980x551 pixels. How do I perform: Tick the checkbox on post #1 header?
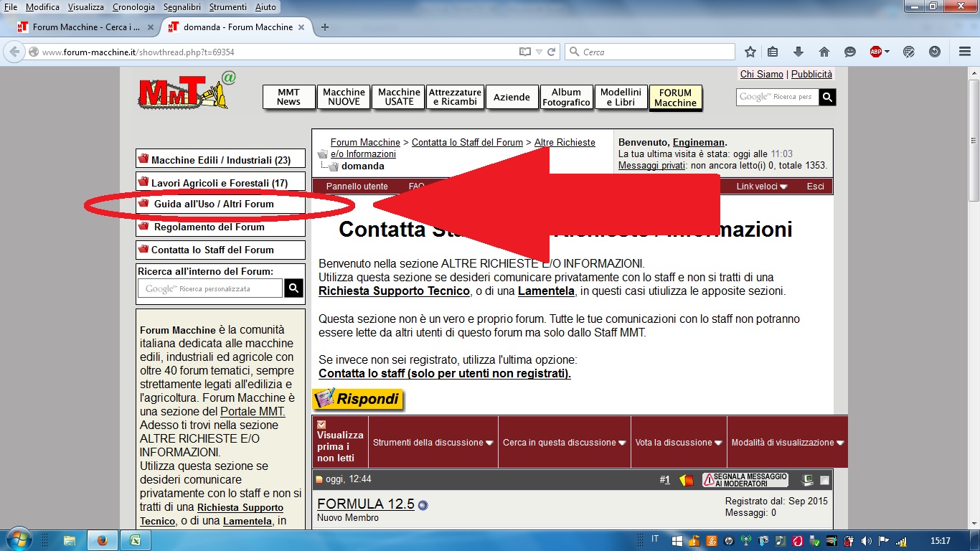[x=825, y=480]
